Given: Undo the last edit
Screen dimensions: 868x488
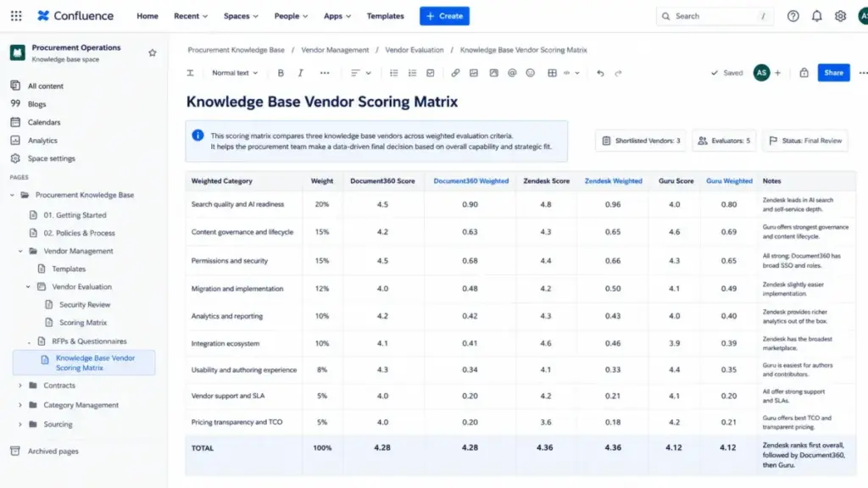Looking at the screenshot, I should [x=600, y=73].
